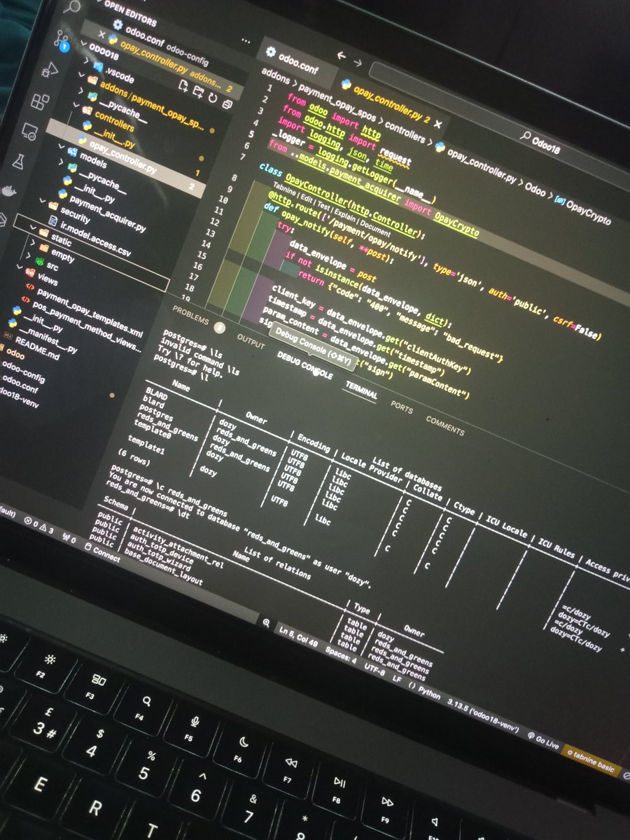Image resolution: width=630 pixels, height=840 pixels.
Task: Open the Remote Explorer view
Action: (29, 130)
